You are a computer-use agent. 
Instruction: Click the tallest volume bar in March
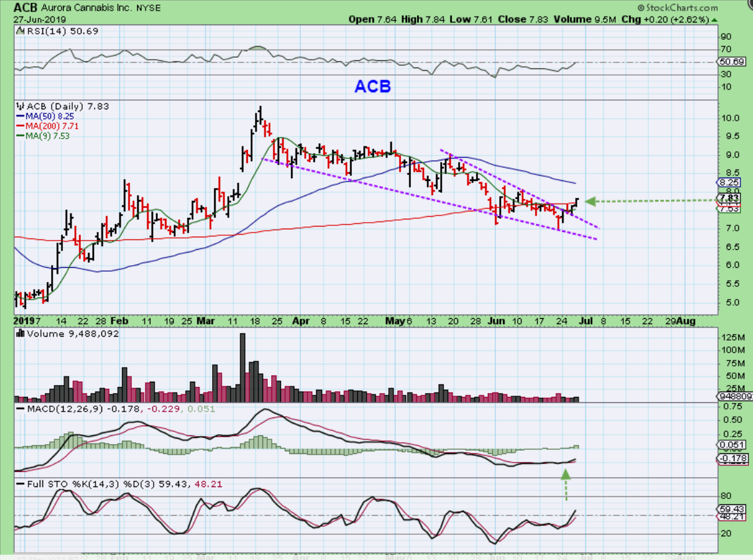[x=243, y=367]
